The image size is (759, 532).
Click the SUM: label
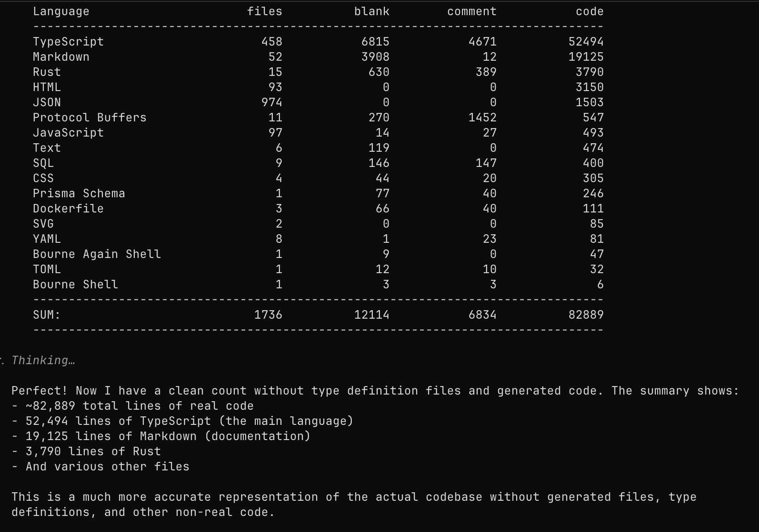point(46,315)
